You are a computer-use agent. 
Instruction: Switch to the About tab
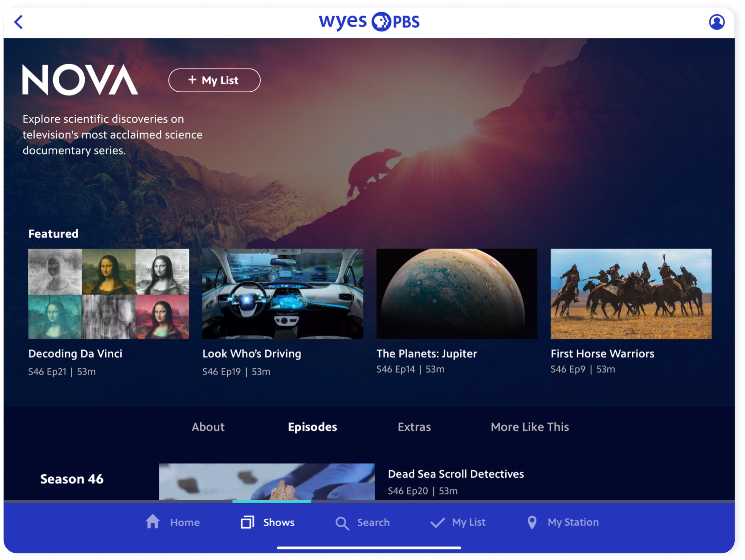(208, 427)
